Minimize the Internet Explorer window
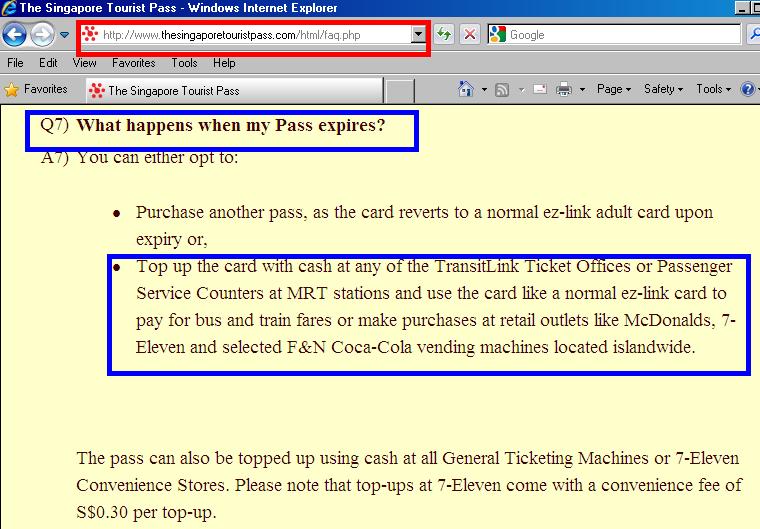760x529 pixels. (742, 8)
